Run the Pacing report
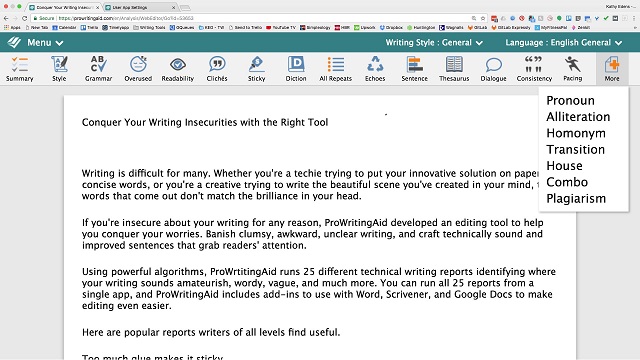Screen dimensions: 640x360 573,69
